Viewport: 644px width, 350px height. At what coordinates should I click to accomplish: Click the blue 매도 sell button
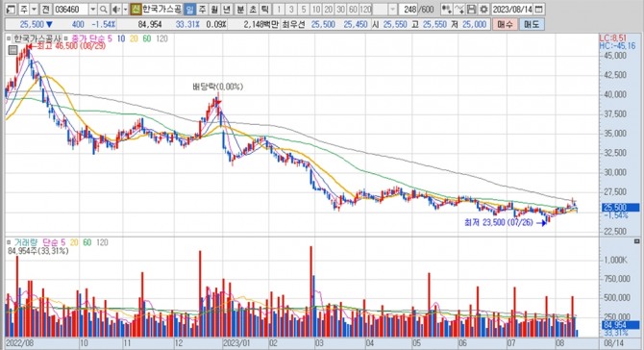pyautogui.click(x=532, y=25)
